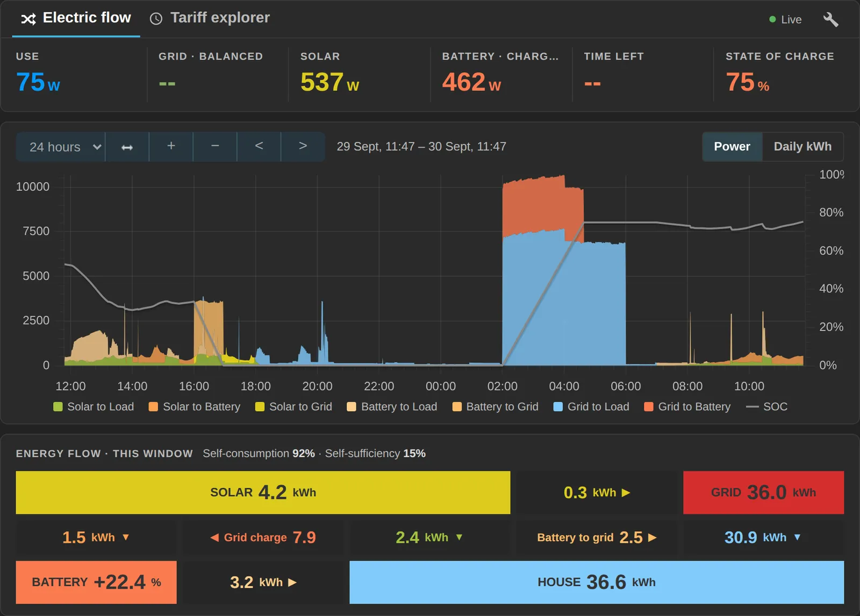This screenshot has height=616, width=860.
Task: Click the Grid charge 7.9 flow cell
Action: [263, 538]
